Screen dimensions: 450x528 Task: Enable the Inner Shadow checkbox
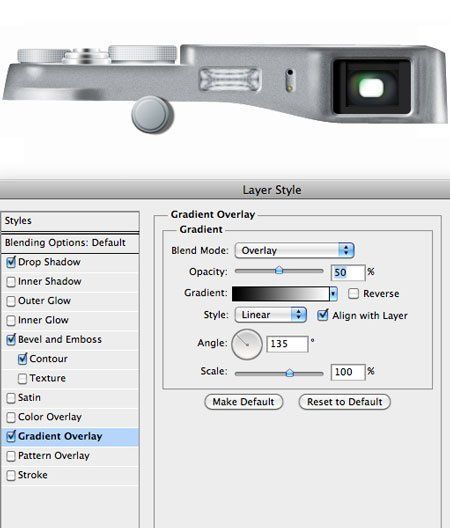11,282
